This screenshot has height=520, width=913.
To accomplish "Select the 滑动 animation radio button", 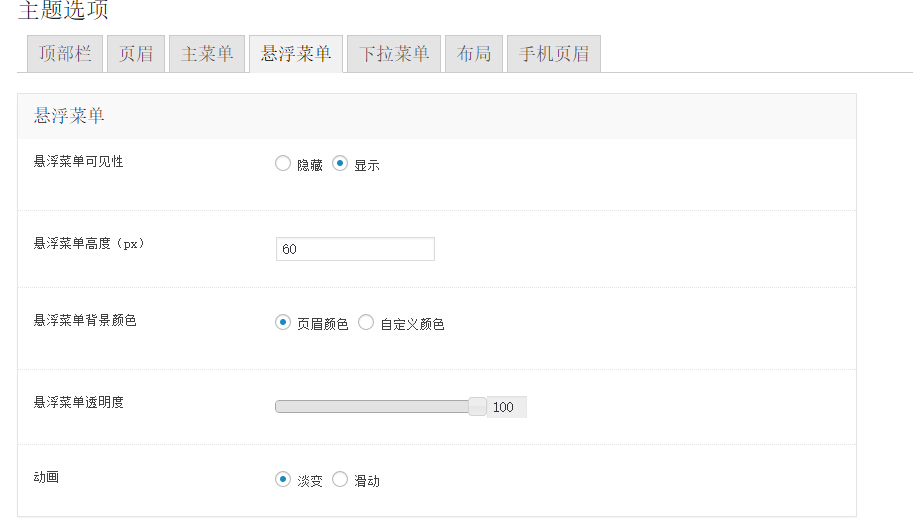I will pyautogui.click(x=340, y=480).
